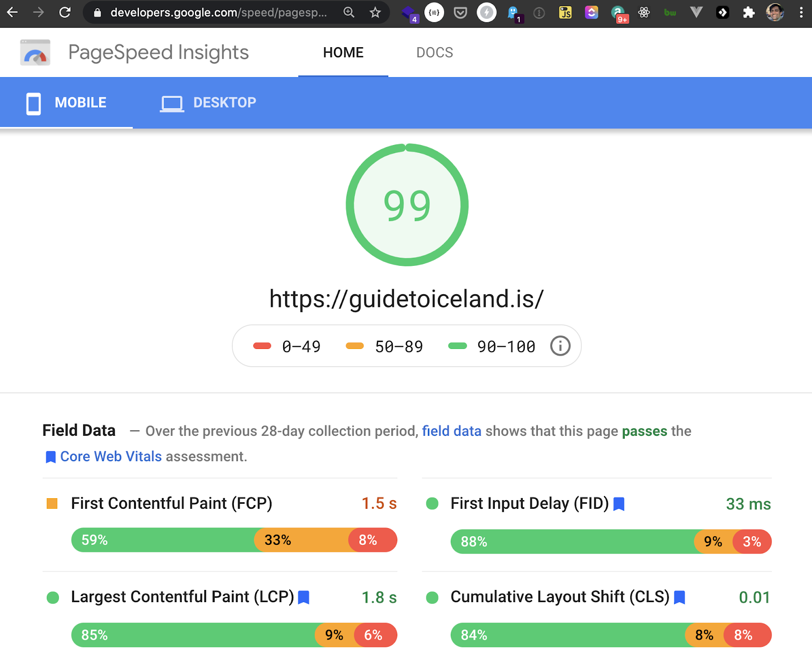Click the 'Field Data' heading
Viewport: 812px width, 662px height.
point(79,430)
